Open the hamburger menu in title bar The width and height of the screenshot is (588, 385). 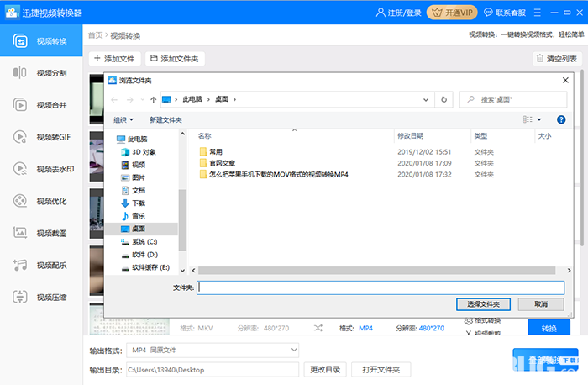click(538, 13)
